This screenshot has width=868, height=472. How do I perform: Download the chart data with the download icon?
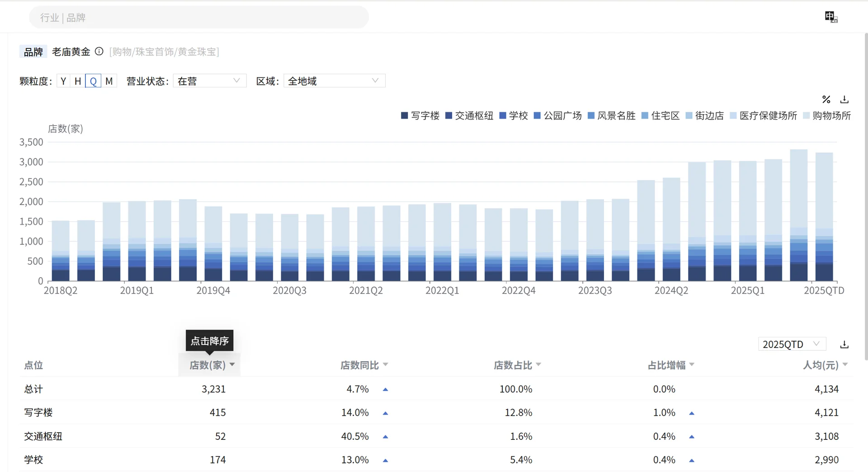pos(844,100)
